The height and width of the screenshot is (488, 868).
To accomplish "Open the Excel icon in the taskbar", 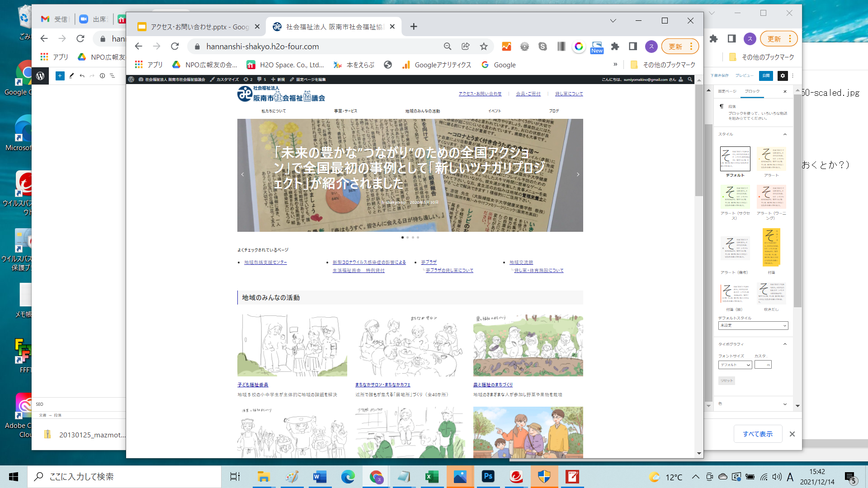I will [x=432, y=477].
